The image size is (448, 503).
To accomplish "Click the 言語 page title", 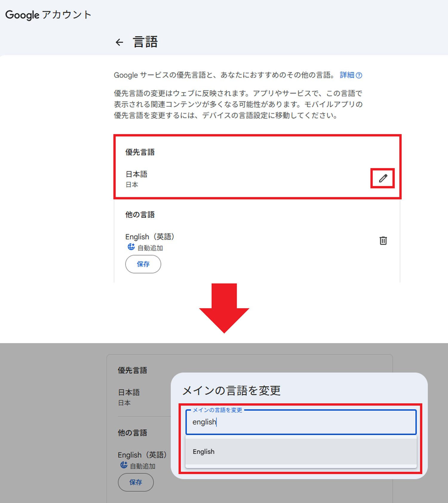I will [145, 42].
